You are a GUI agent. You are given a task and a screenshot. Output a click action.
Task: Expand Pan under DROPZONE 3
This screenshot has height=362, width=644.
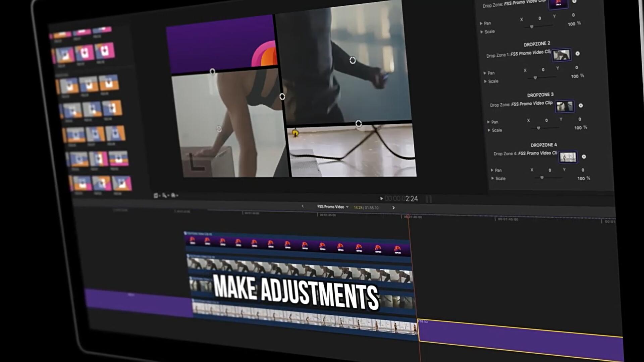pos(488,122)
